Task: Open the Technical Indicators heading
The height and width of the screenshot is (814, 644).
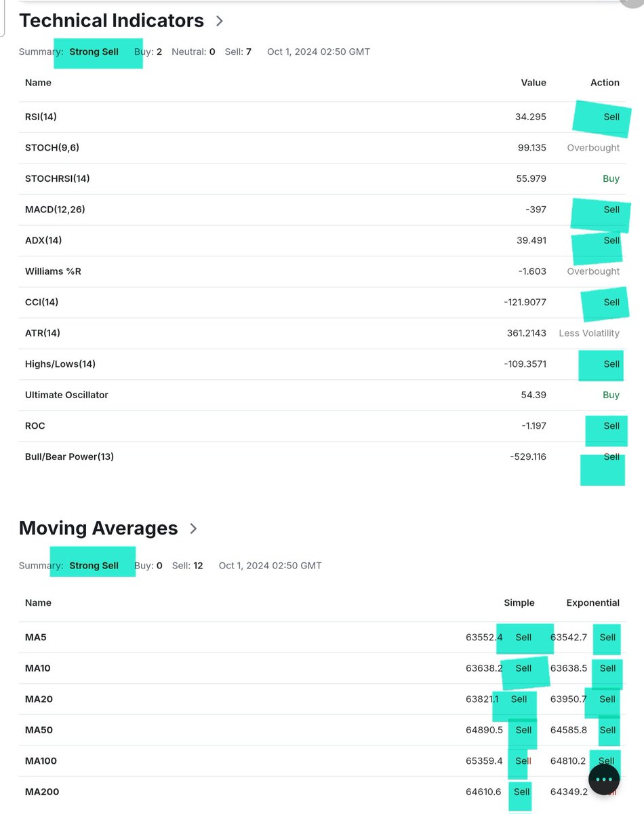Action: pos(111,20)
